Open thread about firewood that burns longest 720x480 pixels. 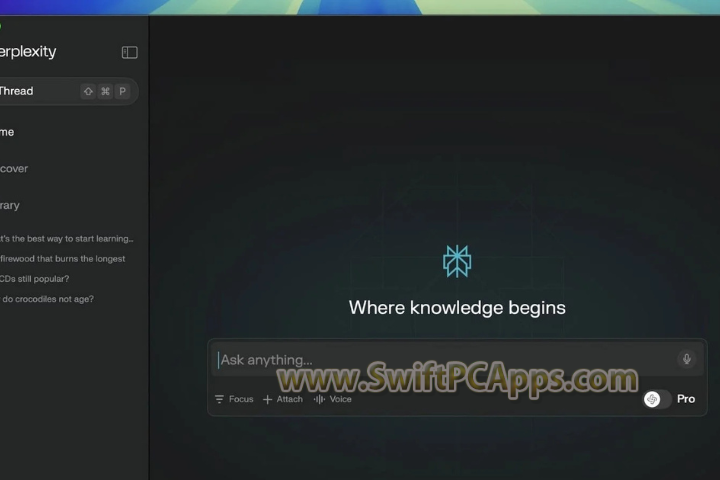coord(62,259)
